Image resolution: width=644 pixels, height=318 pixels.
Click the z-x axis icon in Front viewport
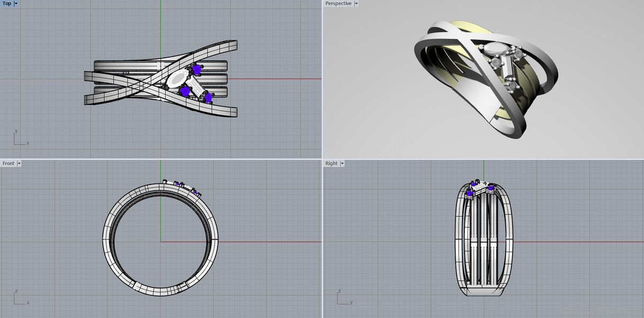21,297
